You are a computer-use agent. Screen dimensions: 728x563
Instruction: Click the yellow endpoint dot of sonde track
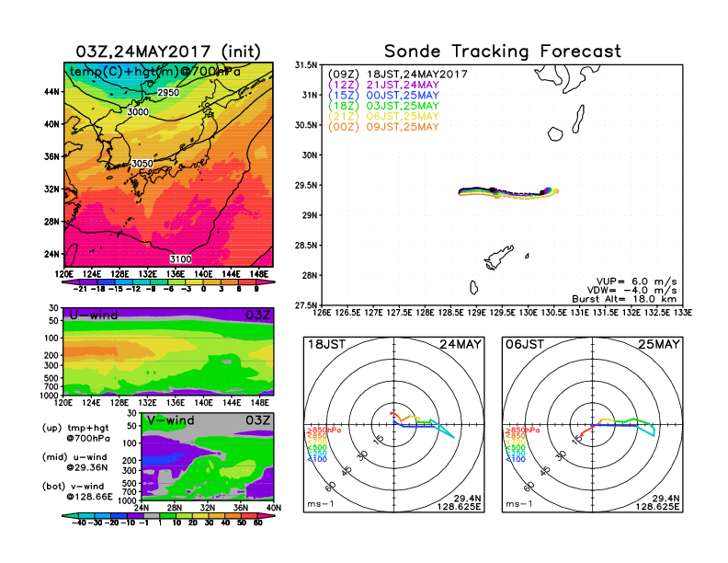pyautogui.click(x=556, y=191)
